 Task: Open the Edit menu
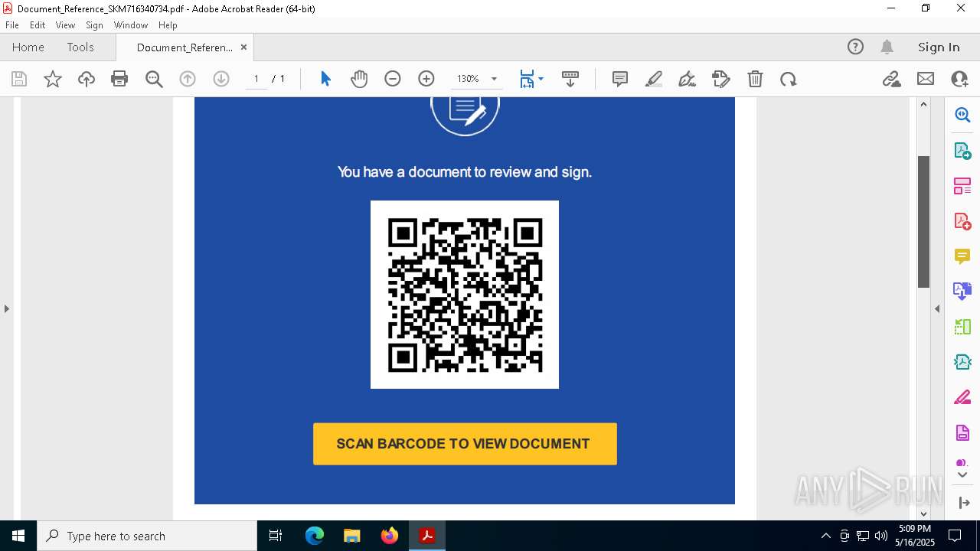[x=38, y=25]
